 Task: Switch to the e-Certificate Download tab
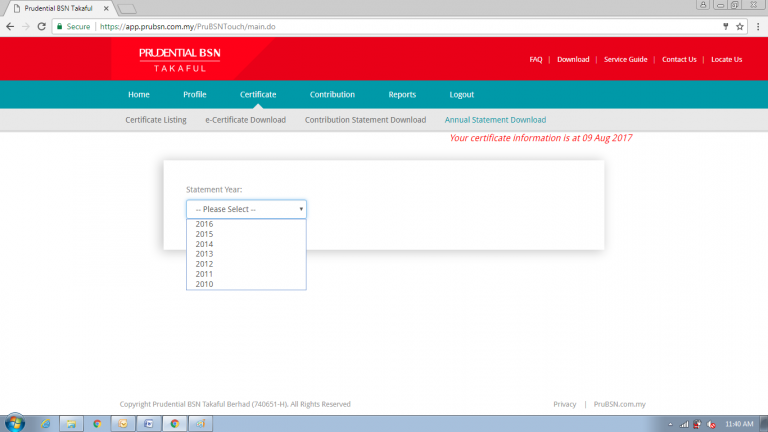pos(245,120)
